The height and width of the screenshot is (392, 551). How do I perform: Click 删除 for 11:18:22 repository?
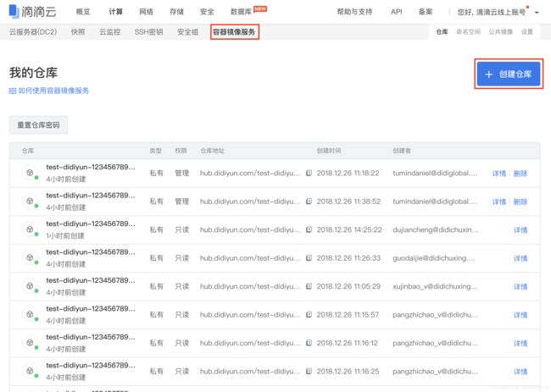click(x=520, y=174)
